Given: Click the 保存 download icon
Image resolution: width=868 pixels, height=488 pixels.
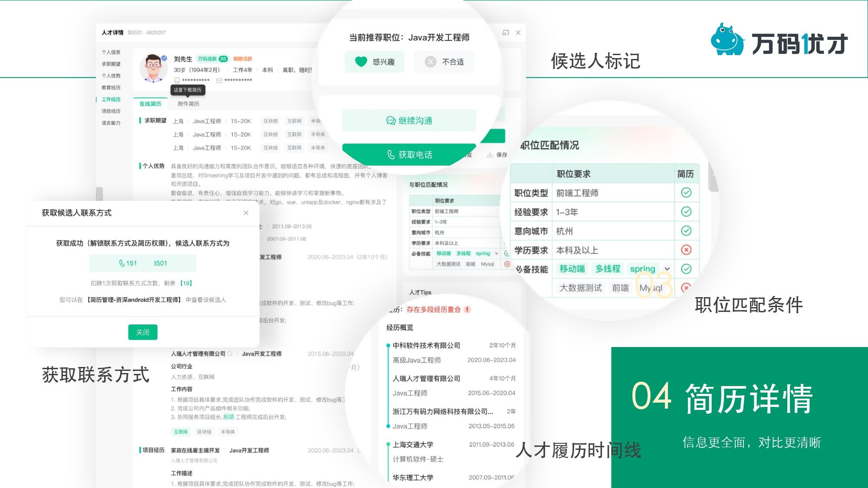Looking at the screenshot, I should (490, 155).
